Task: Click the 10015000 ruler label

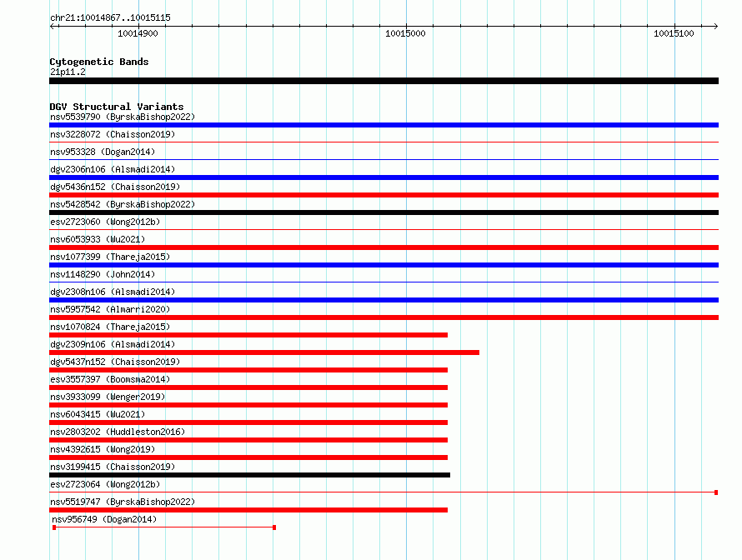Action: pyautogui.click(x=405, y=33)
